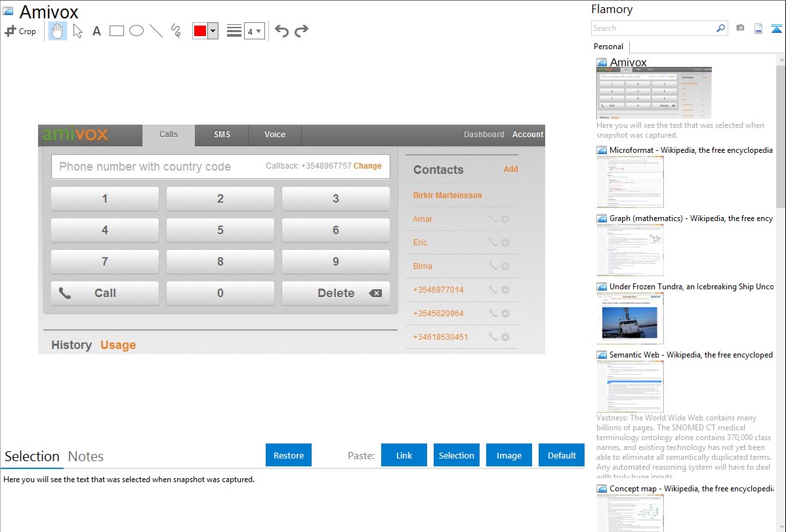Viewport: 786px width, 532px height.
Task: Activate the hand pan tool
Action: tap(58, 31)
